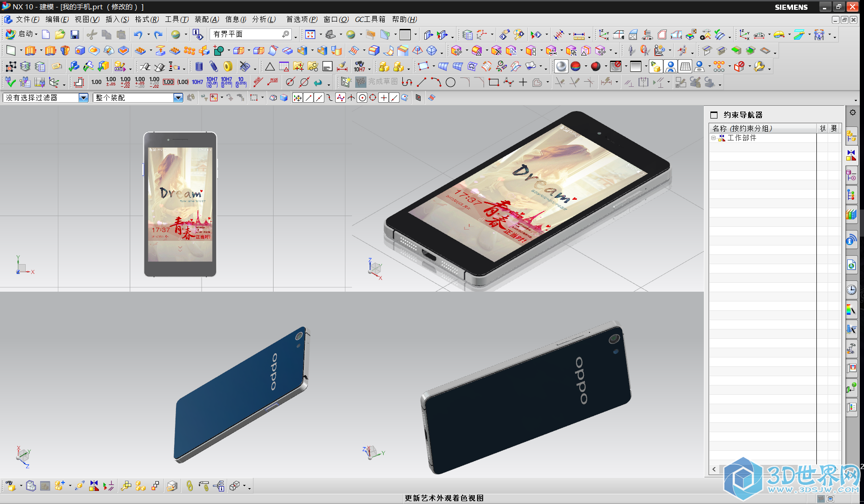Open the rectangle selection method dropdown arrow
The image size is (864, 504).
tap(262, 98)
